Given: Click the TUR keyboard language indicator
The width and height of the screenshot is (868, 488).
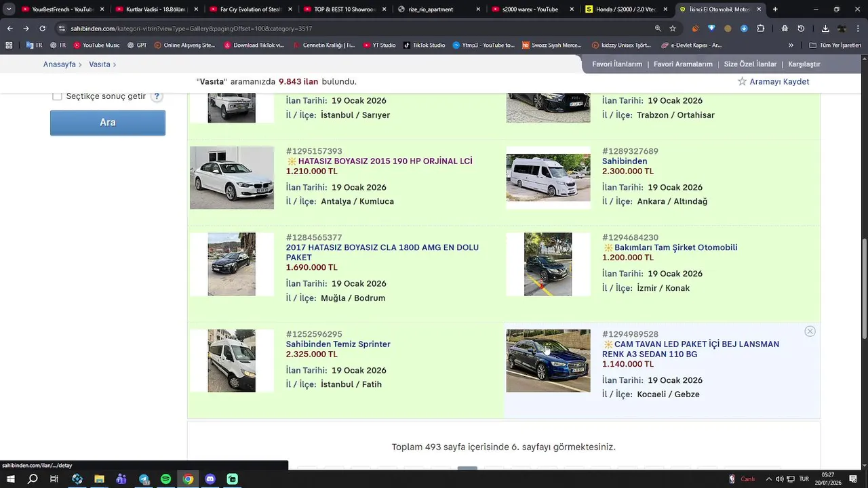Looking at the screenshot, I should click(x=804, y=479).
